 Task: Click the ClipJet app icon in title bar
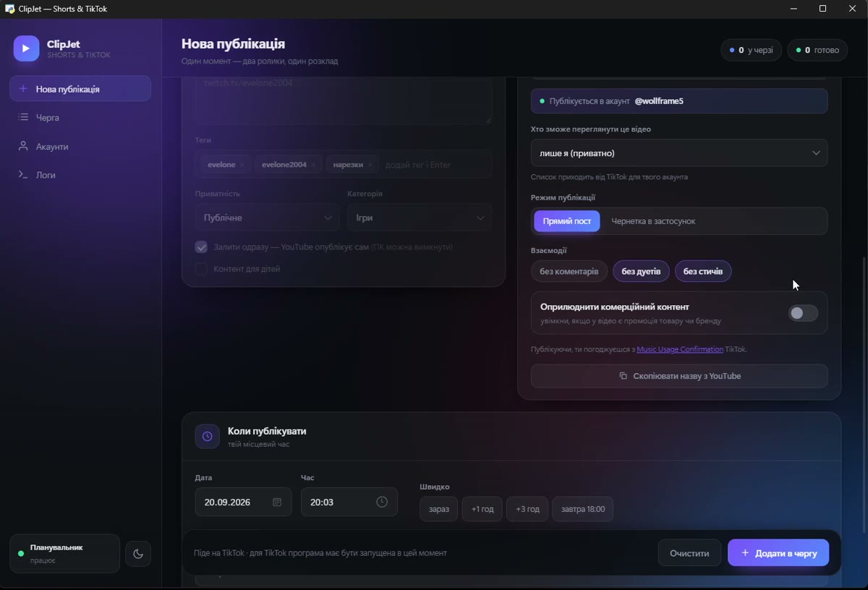[9, 9]
